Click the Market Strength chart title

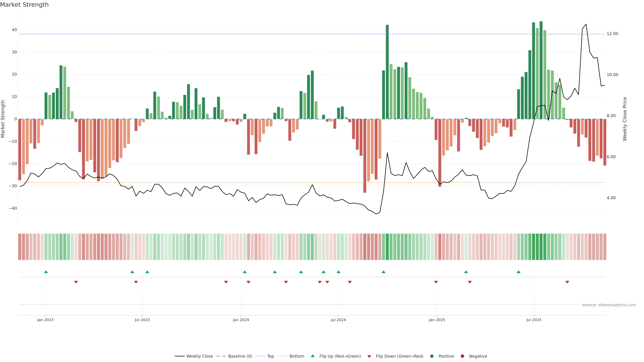pyautogui.click(x=24, y=5)
